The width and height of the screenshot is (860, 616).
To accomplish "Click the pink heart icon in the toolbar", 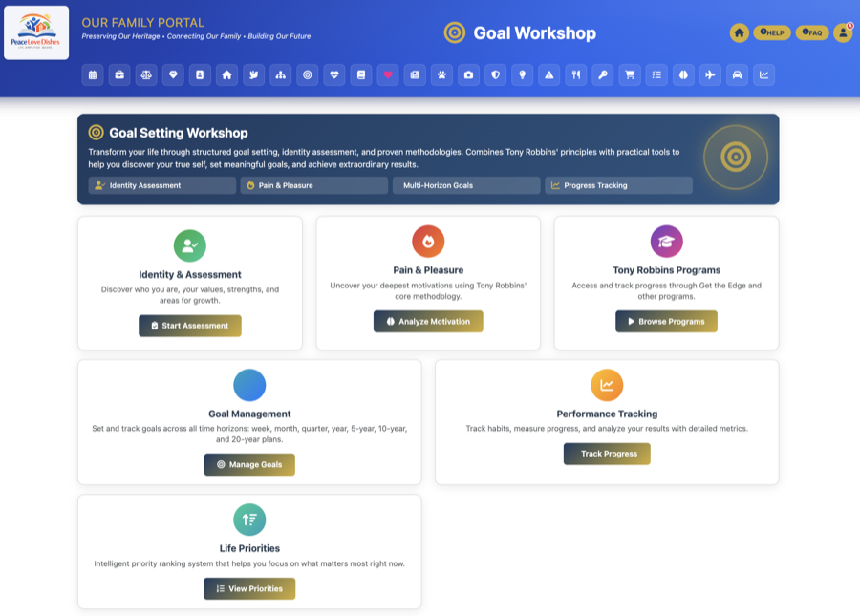I will click(387, 75).
